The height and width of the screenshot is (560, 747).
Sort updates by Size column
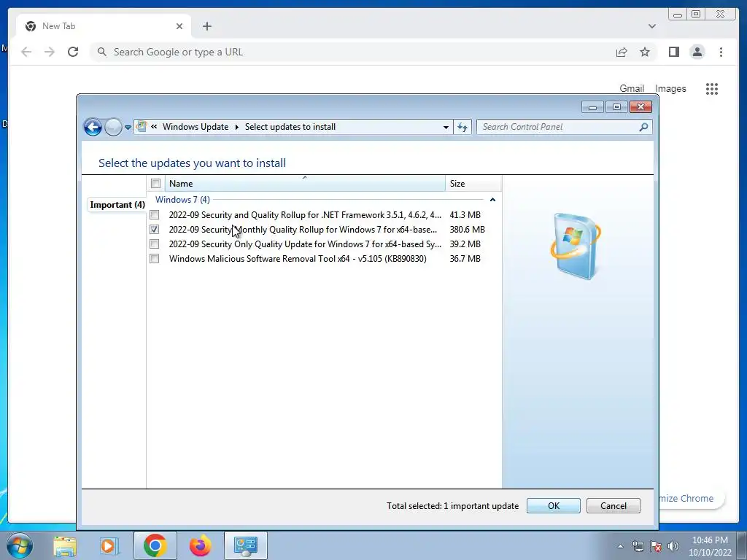(x=473, y=183)
